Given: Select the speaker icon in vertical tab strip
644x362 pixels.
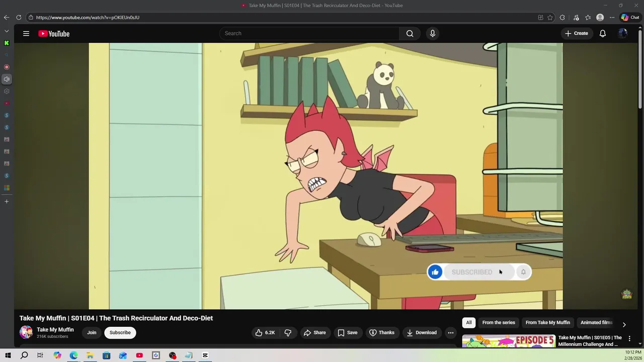Looking at the screenshot, I should pos(7,79).
